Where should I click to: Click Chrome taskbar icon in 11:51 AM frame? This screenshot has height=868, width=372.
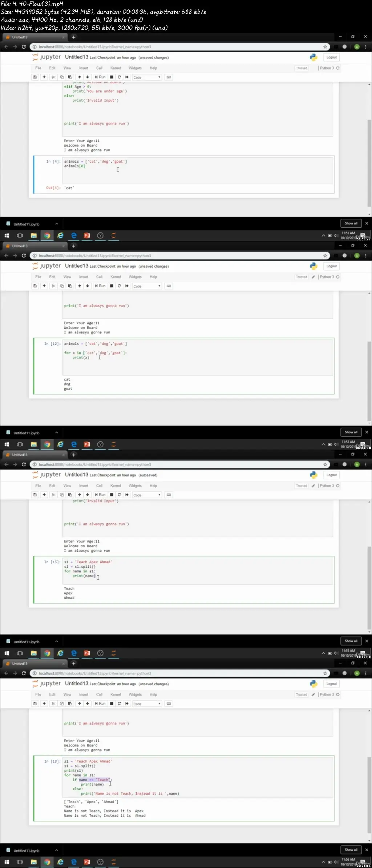coord(47,235)
